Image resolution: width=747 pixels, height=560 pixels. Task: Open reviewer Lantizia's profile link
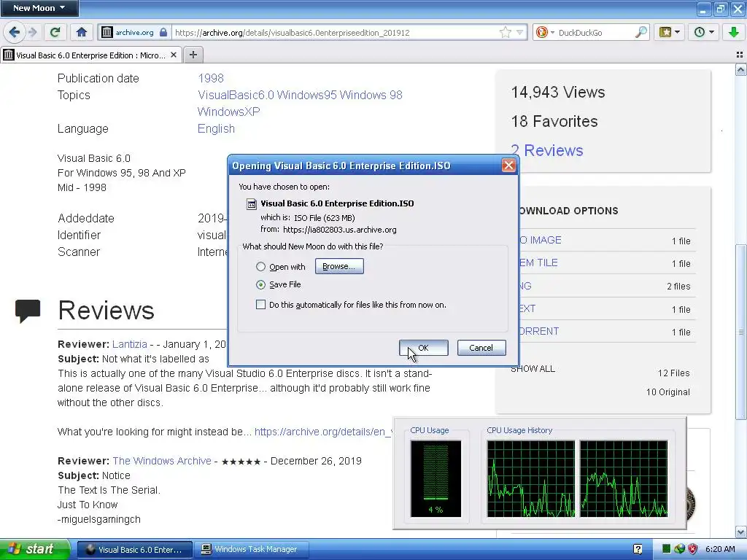130,344
